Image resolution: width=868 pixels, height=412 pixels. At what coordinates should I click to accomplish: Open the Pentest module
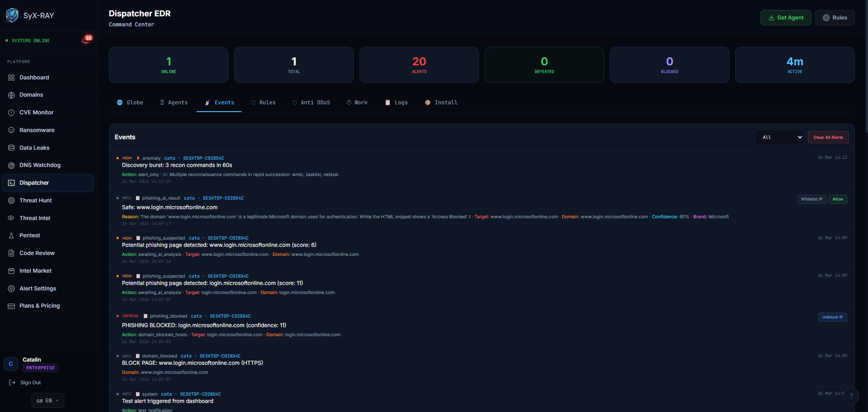click(x=30, y=235)
